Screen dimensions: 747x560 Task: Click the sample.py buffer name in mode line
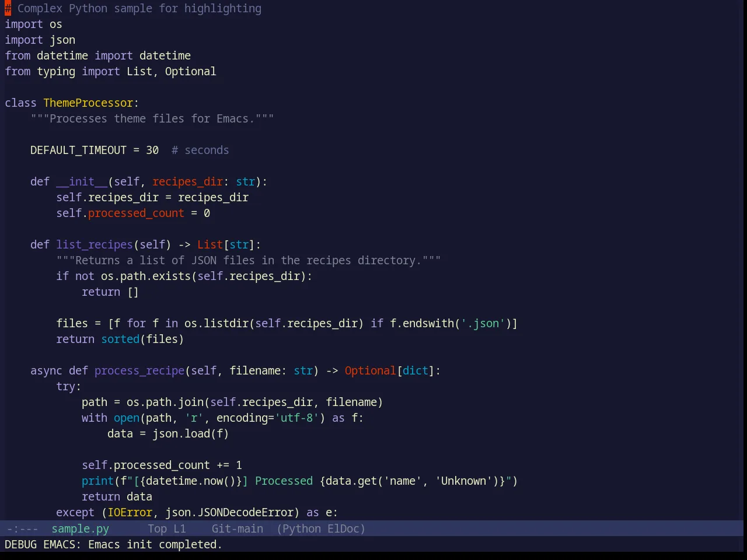pyautogui.click(x=80, y=528)
